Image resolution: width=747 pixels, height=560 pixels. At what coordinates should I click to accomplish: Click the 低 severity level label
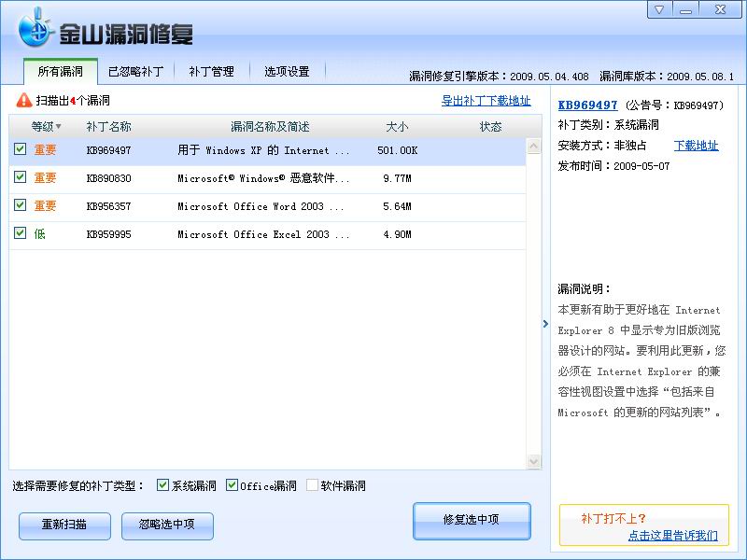point(39,234)
